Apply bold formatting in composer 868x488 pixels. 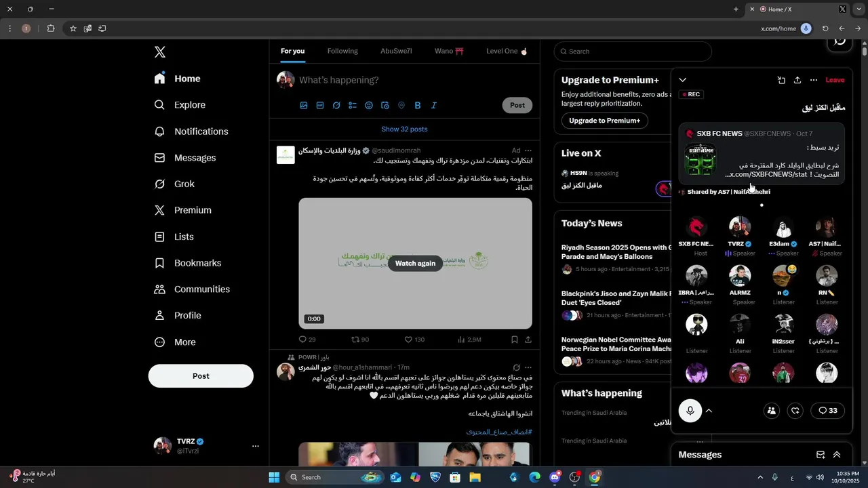click(x=418, y=105)
